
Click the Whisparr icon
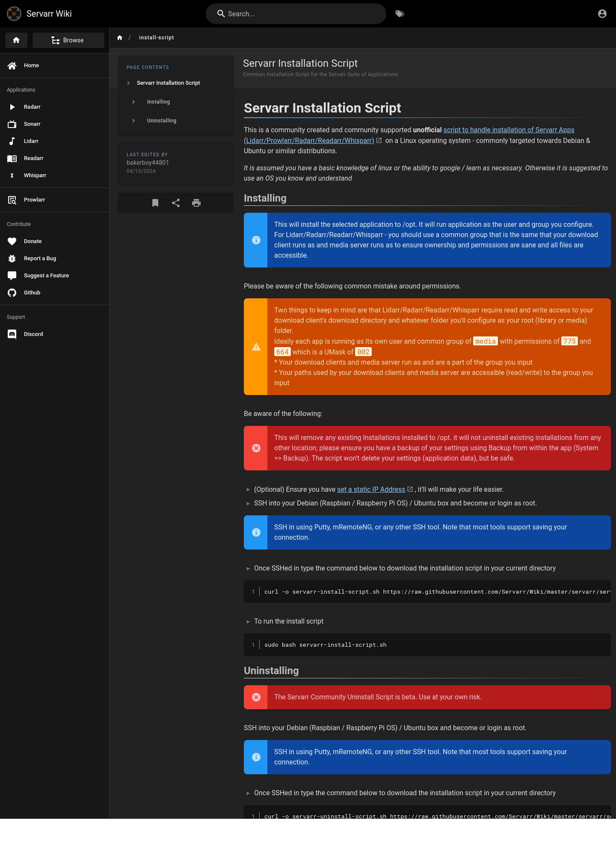coord(12,175)
